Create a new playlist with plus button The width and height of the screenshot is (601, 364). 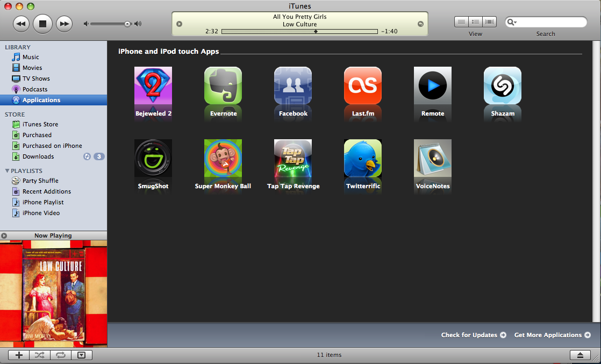click(x=19, y=355)
